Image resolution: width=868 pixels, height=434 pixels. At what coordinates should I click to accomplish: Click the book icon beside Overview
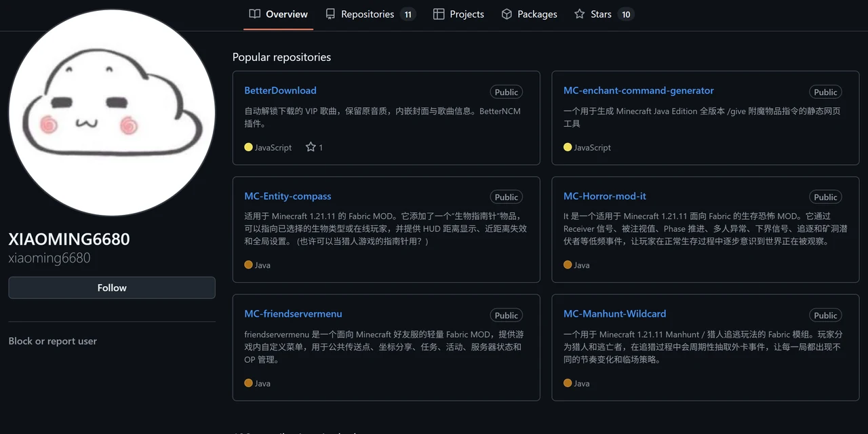(x=255, y=14)
